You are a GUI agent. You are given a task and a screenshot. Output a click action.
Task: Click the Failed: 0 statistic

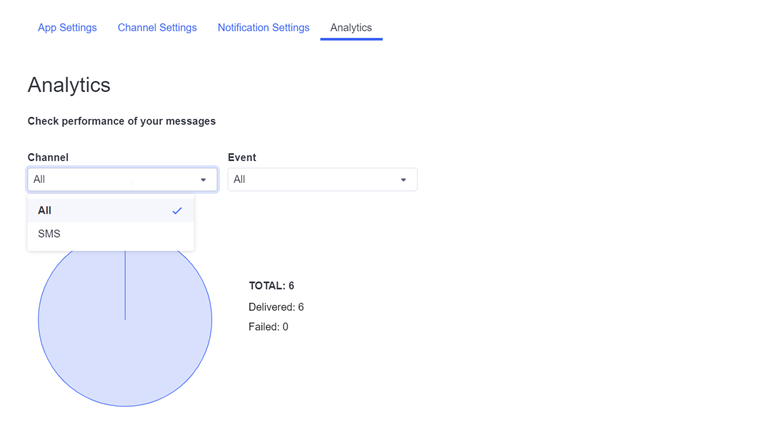point(268,327)
